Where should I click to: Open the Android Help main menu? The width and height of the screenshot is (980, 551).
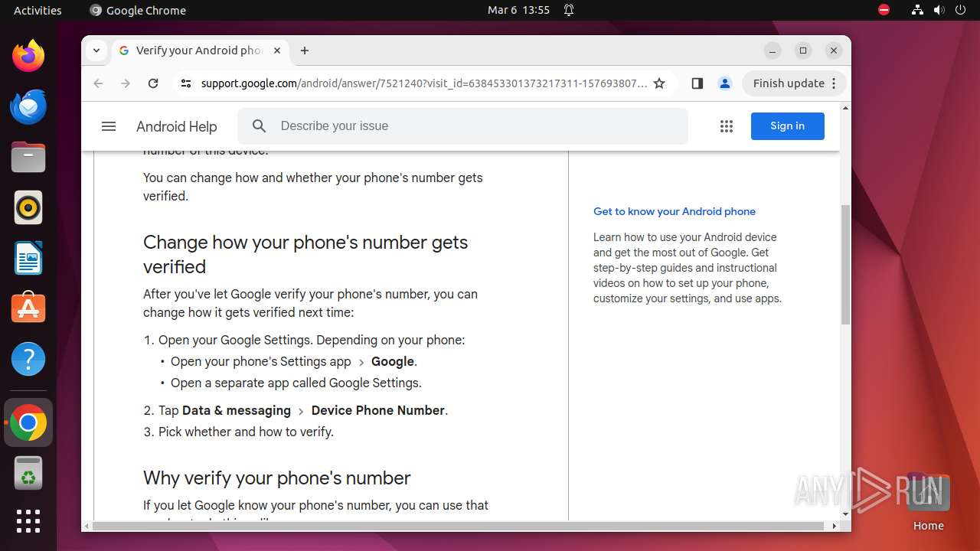point(109,126)
